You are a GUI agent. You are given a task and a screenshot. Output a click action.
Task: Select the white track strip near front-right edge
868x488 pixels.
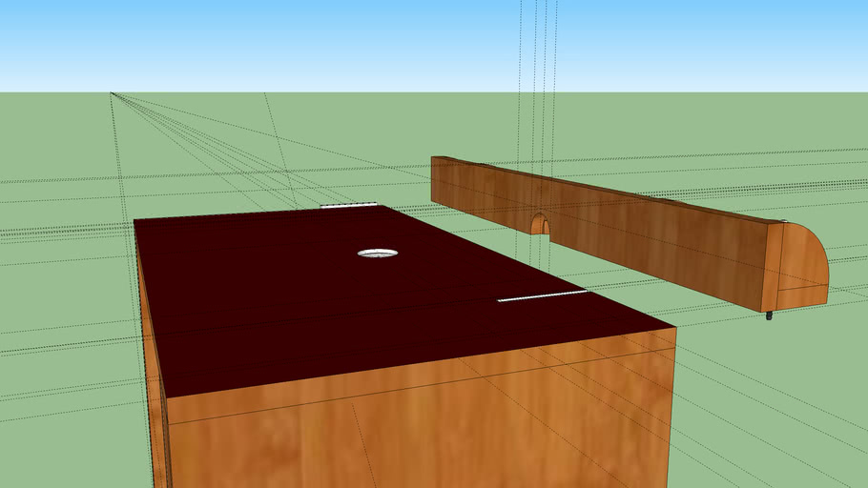[x=541, y=296]
